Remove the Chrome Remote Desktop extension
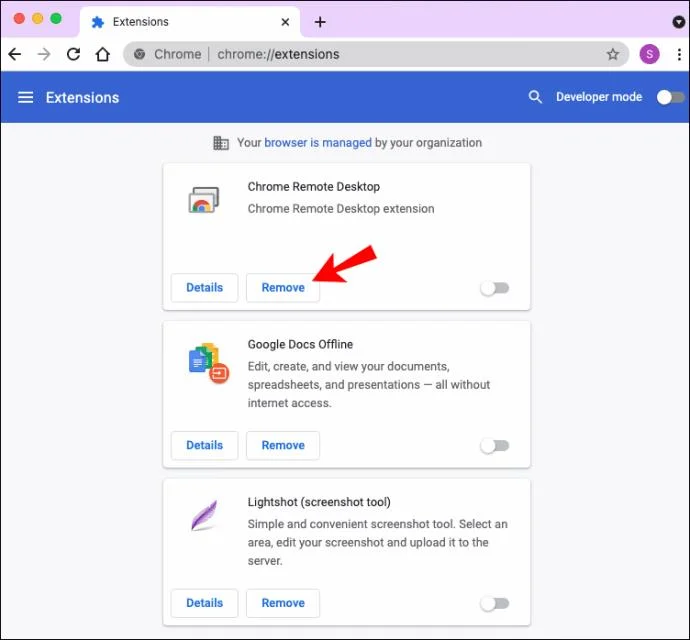Viewport: 690px width, 640px height. (283, 287)
